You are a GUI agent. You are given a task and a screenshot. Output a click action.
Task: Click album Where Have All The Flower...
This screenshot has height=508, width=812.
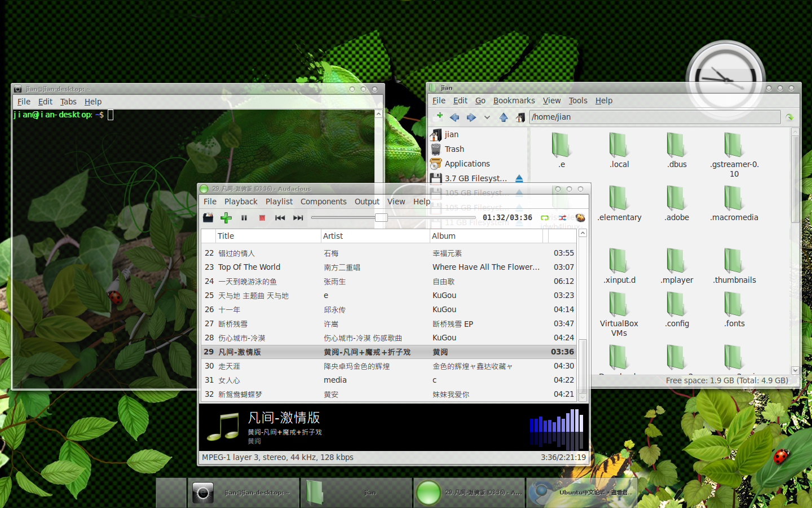coord(486,267)
